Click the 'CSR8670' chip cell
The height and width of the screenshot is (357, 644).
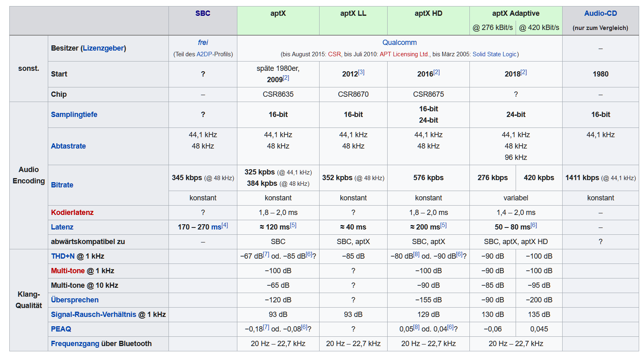[353, 94]
